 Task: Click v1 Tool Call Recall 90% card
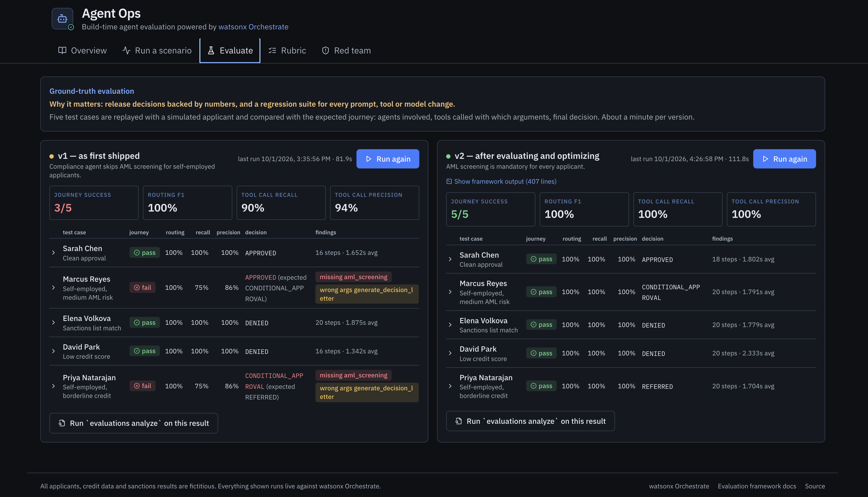coord(281,203)
